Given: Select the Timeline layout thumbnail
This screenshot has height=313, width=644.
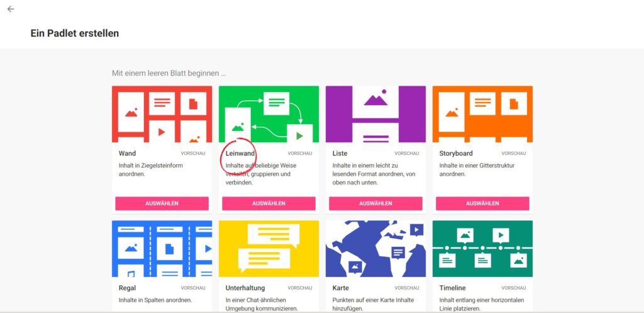Looking at the screenshot, I should coord(482,248).
